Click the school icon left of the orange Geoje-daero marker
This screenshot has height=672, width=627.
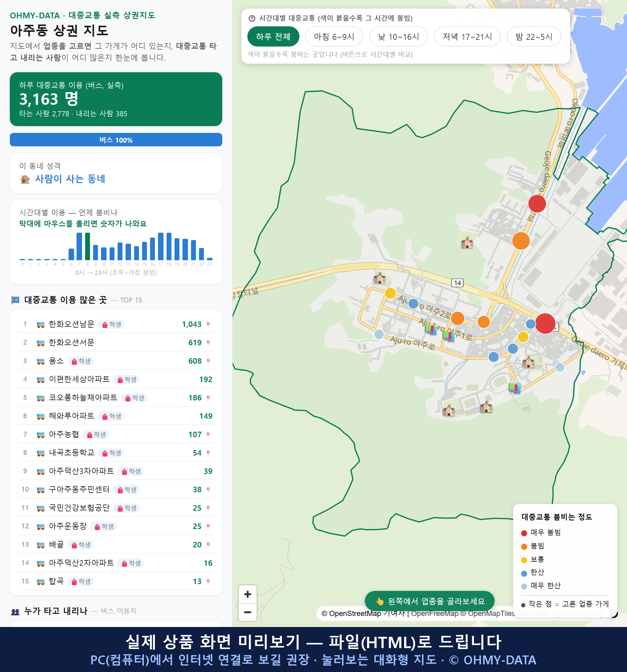pos(467,242)
